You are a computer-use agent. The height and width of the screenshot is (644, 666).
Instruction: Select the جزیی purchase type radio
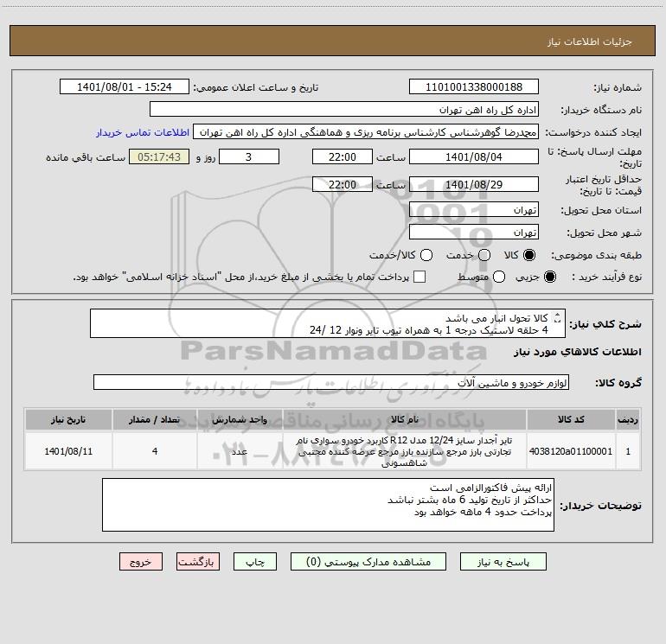549,277
